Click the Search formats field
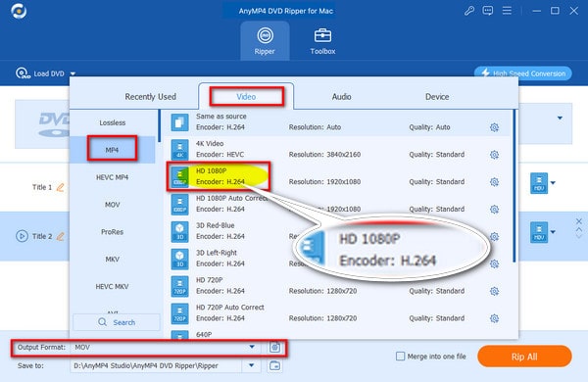This screenshot has width=588, height=382. coord(117,322)
